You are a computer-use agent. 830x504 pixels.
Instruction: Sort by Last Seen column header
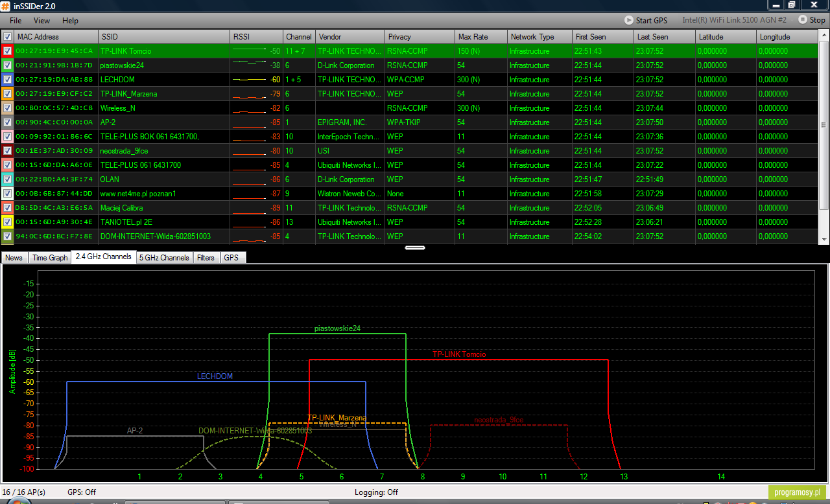tap(665, 37)
